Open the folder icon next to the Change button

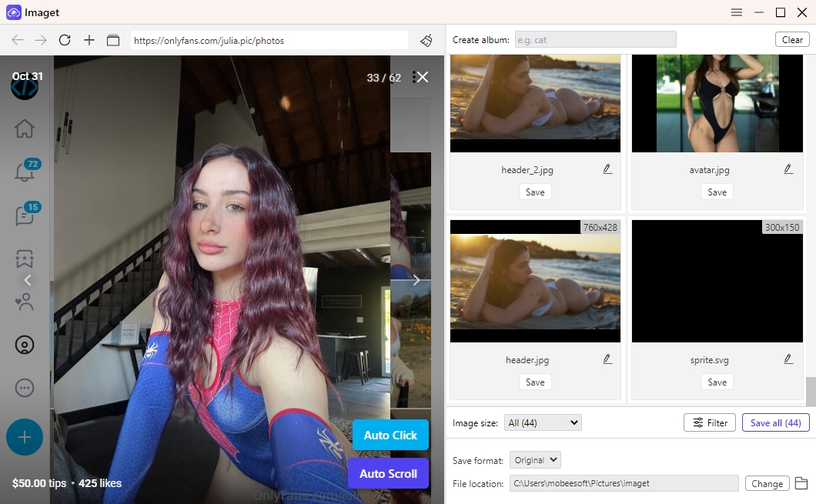[x=802, y=483]
